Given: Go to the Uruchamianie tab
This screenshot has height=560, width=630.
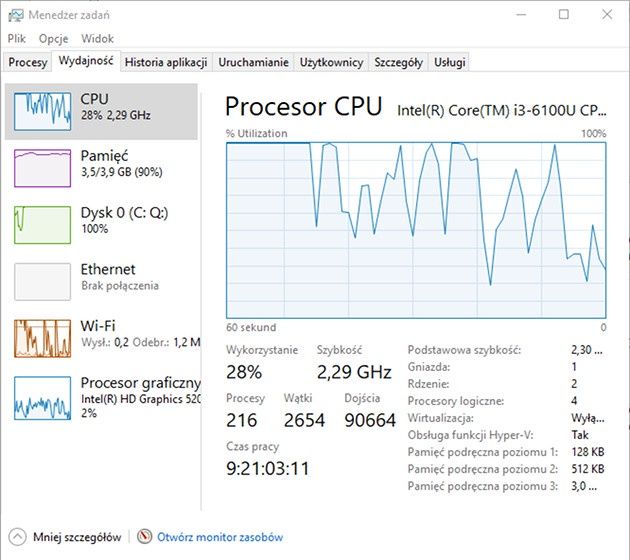Looking at the screenshot, I should (253, 62).
